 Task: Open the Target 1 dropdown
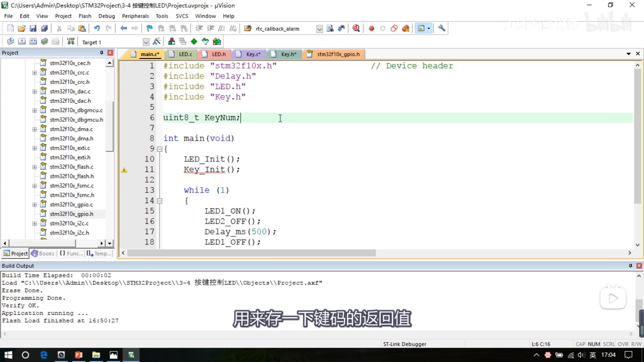(146, 42)
